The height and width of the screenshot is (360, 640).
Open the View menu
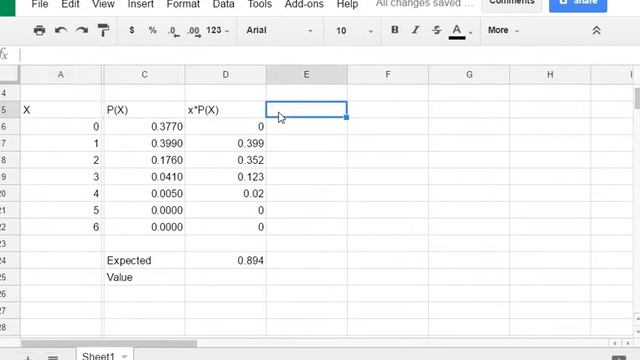tap(103, 4)
